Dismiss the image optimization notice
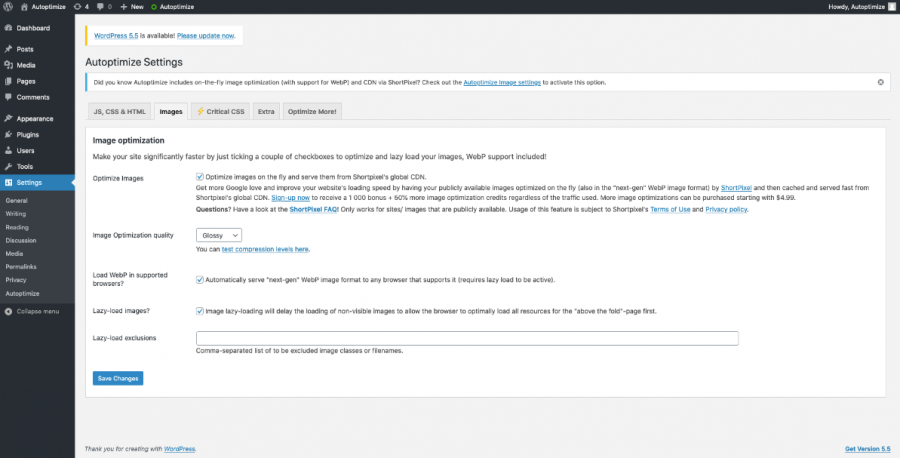This screenshot has width=900, height=458. (x=880, y=82)
